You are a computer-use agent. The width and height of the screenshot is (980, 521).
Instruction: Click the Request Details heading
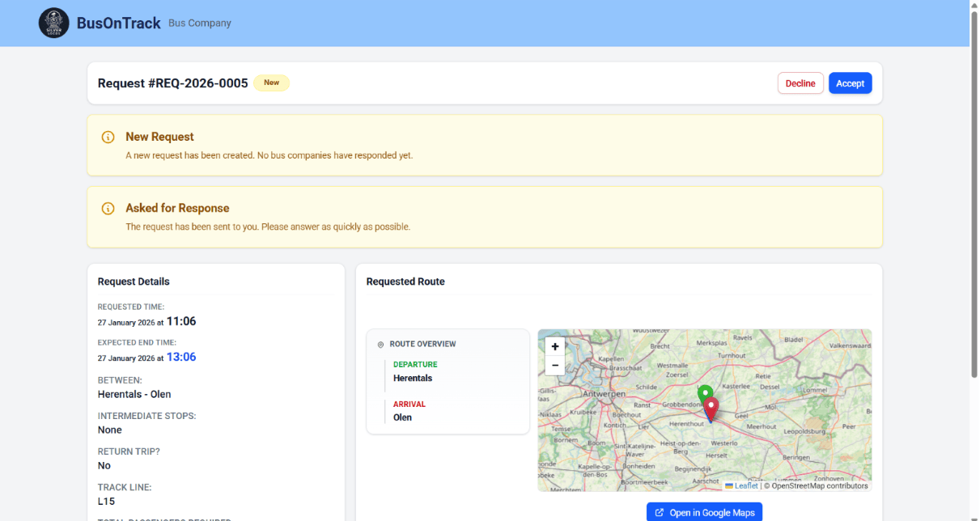pos(134,282)
